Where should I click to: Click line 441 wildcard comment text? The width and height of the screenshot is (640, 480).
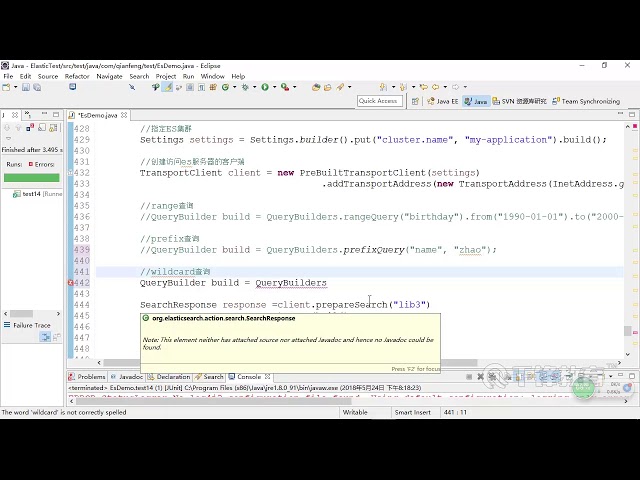[175, 272]
